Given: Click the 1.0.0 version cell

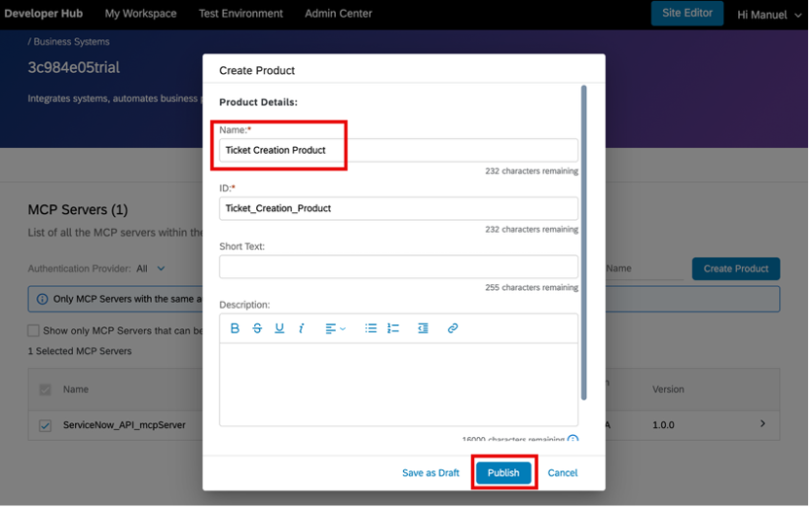Looking at the screenshot, I should click(x=663, y=425).
